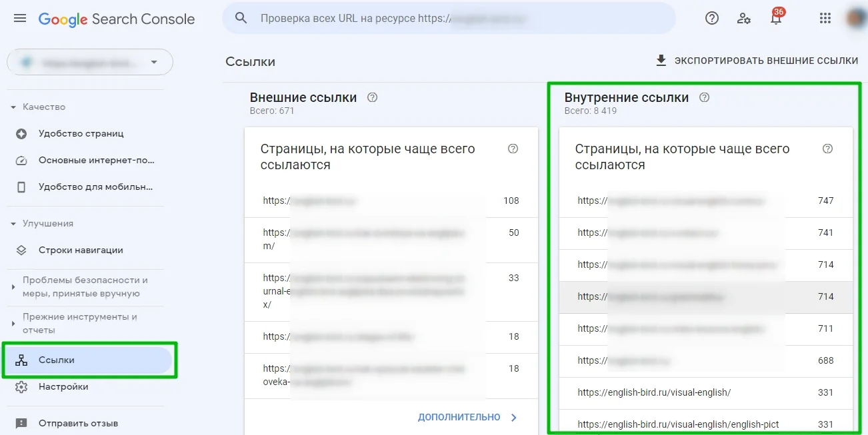Click the Настройки gear icon
Viewport: 868px width, 435px height.
point(21,386)
